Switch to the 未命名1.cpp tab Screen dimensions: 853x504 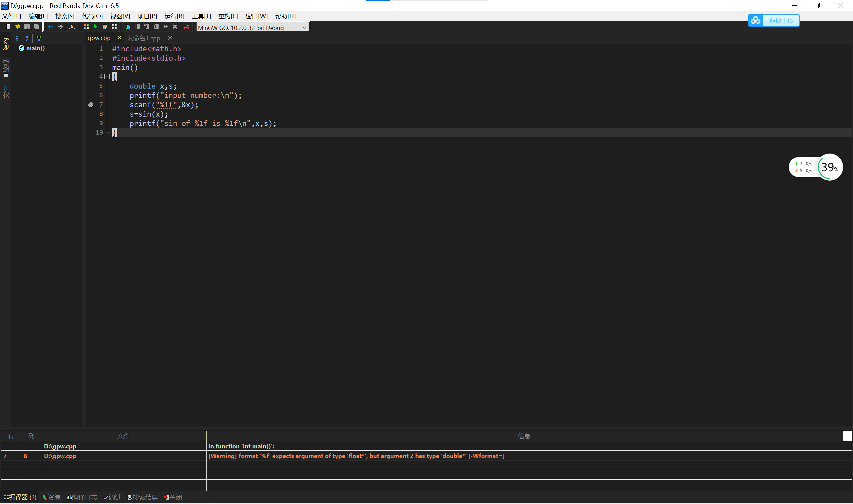click(143, 38)
